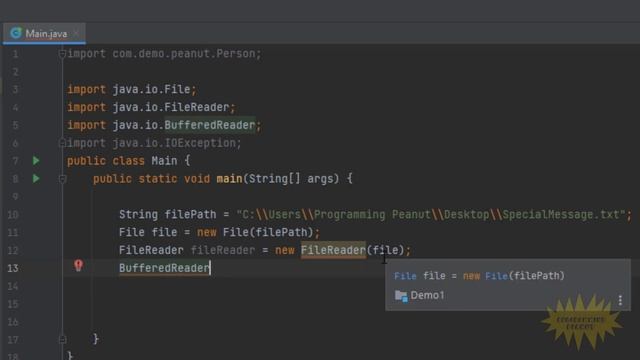The image size is (640, 360).
Task: Place cursor on BufferedReader on line 13
Action: point(164,268)
